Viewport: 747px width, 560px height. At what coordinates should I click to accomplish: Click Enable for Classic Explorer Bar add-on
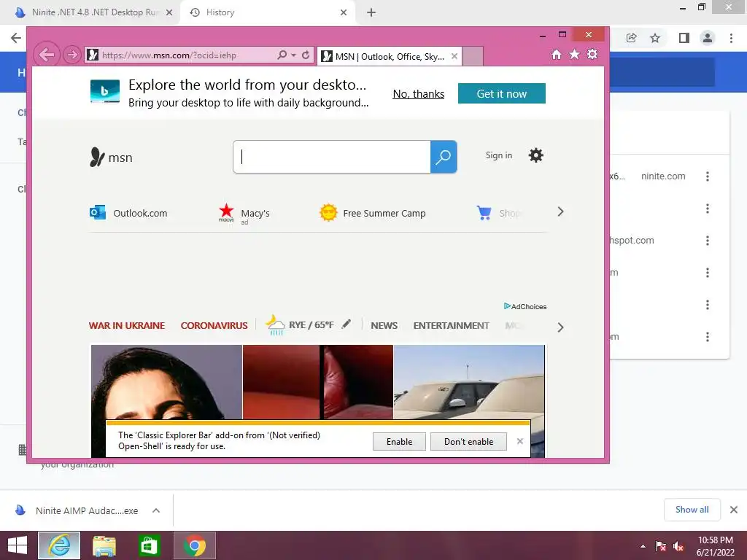(399, 441)
